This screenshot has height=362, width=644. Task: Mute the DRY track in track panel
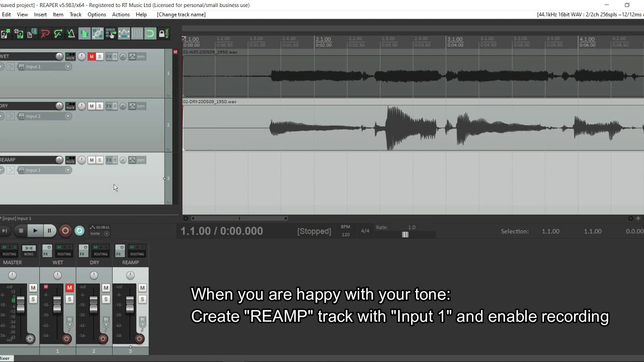click(x=92, y=106)
